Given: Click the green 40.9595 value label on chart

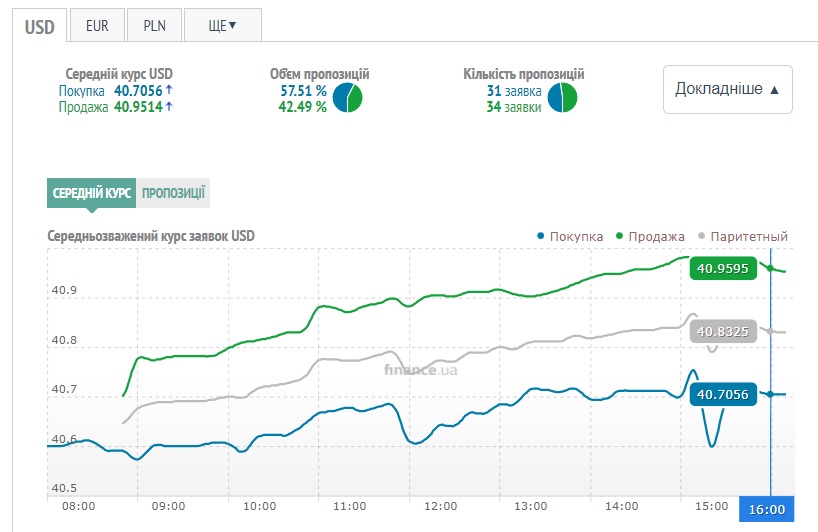Looking at the screenshot, I should click(723, 268).
